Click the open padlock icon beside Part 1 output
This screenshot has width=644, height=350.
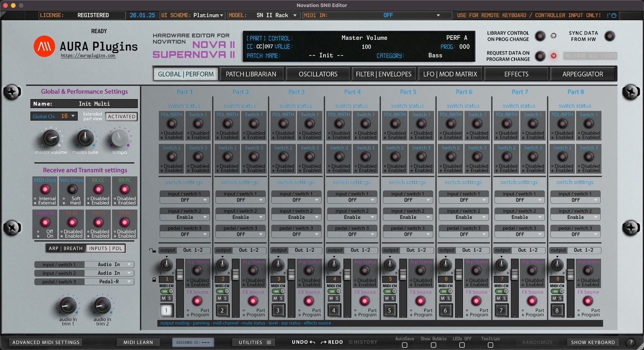click(152, 250)
